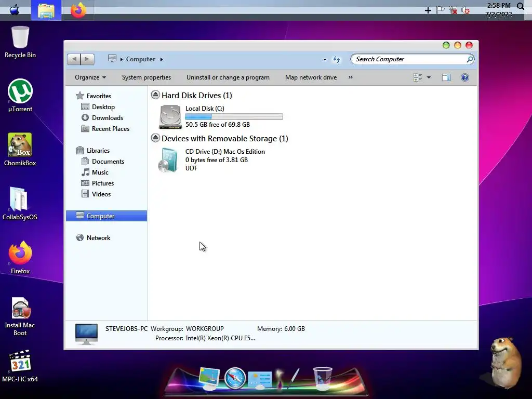
Task: Click the trash can icon in the dock
Action: (x=322, y=378)
